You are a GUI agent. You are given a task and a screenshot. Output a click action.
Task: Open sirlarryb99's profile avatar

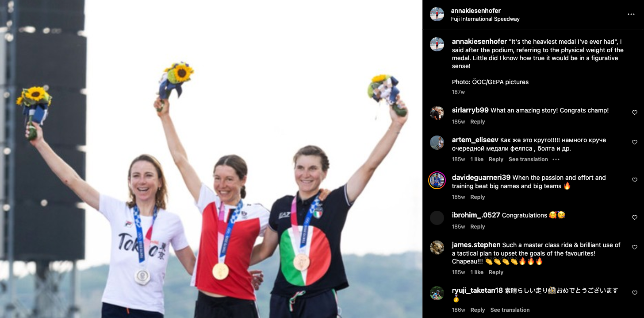coord(437,113)
